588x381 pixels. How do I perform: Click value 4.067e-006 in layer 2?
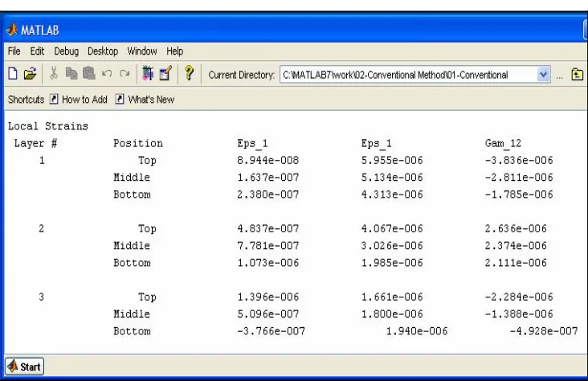(x=392, y=229)
